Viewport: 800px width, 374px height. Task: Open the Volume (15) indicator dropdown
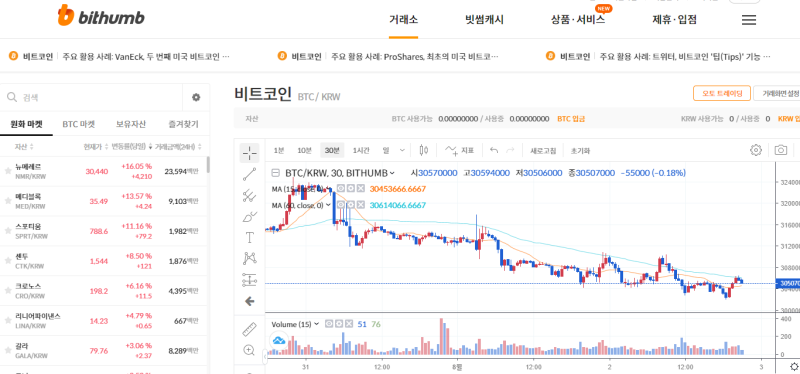point(316,323)
